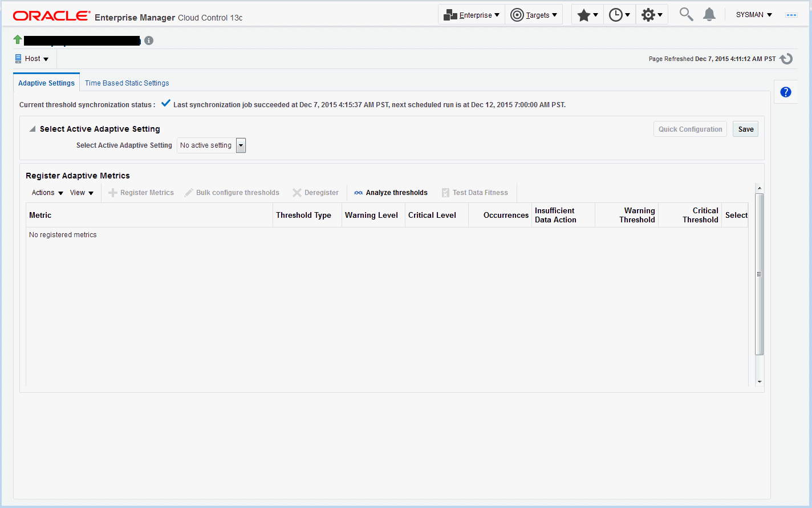Image resolution: width=812 pixels, height=508 pixels.
Task: Switch to Adaptive Settings tab
Action: click(46, 83)
